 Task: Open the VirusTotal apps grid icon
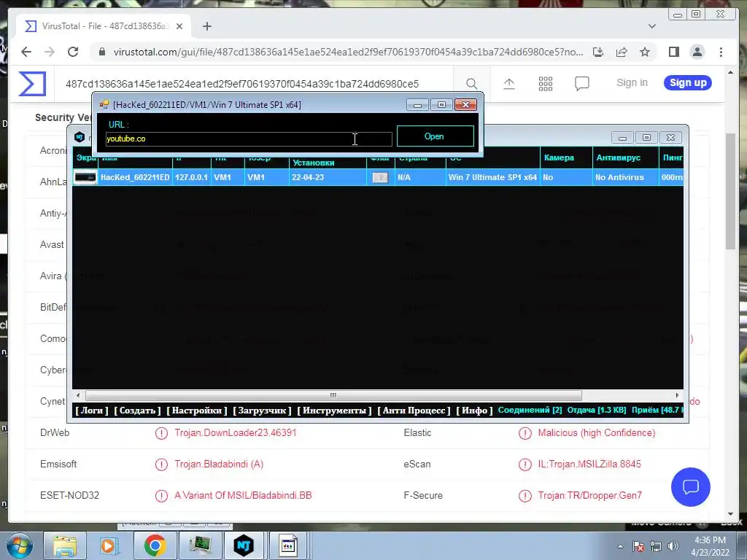[x=546, y=84]
